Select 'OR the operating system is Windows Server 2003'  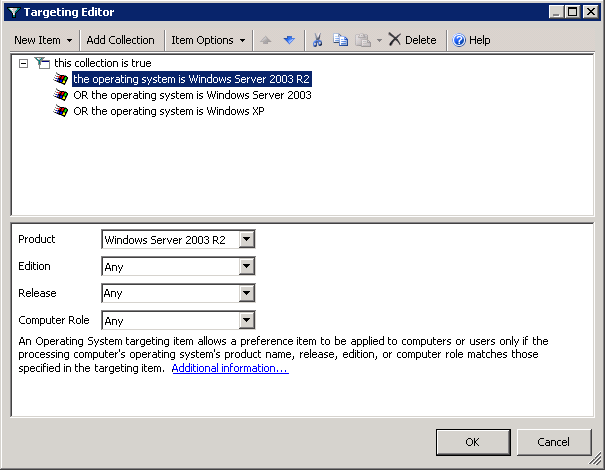pos(192,95)
